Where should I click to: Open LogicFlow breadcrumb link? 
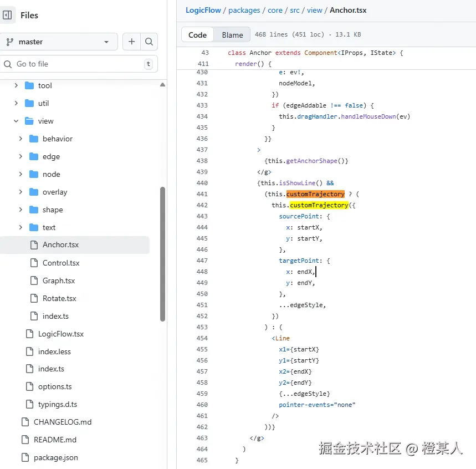click(203, 11)
